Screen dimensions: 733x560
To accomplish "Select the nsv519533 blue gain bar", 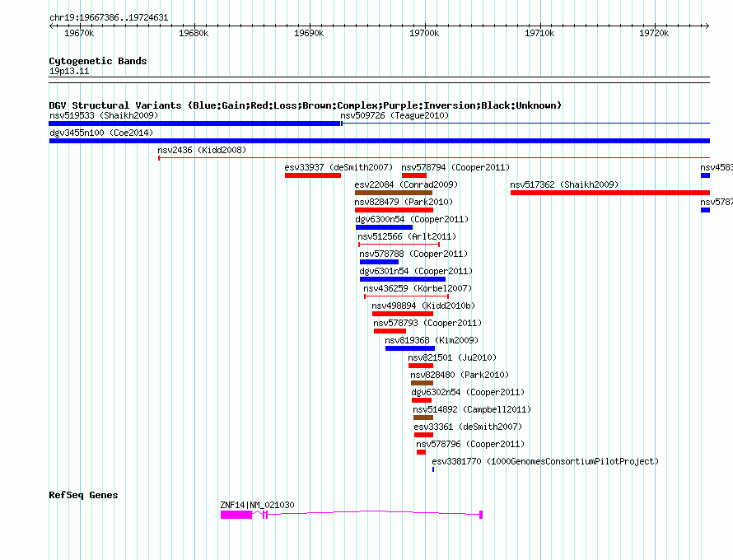I will click(x=194, y=124).
